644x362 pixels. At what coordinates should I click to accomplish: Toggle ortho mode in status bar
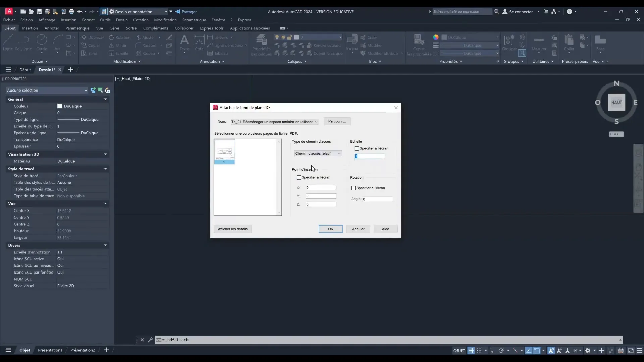(x=493, y=350)
